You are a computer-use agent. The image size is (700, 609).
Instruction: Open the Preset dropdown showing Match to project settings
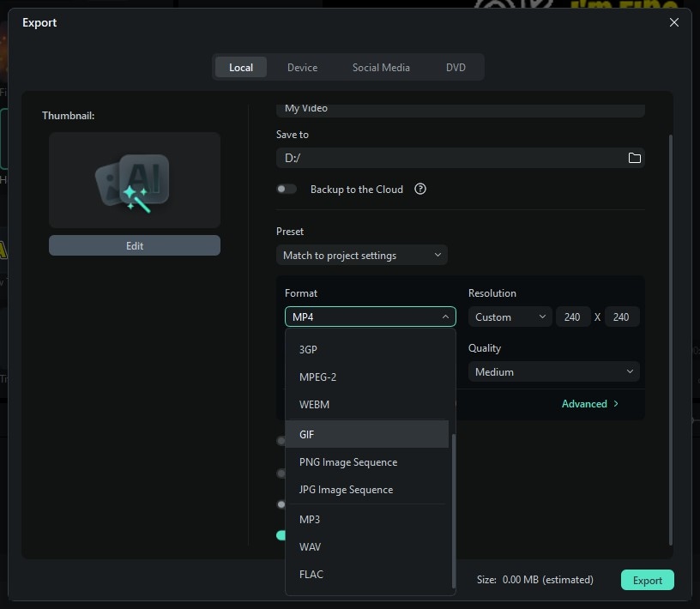click(x=361, y=255)
